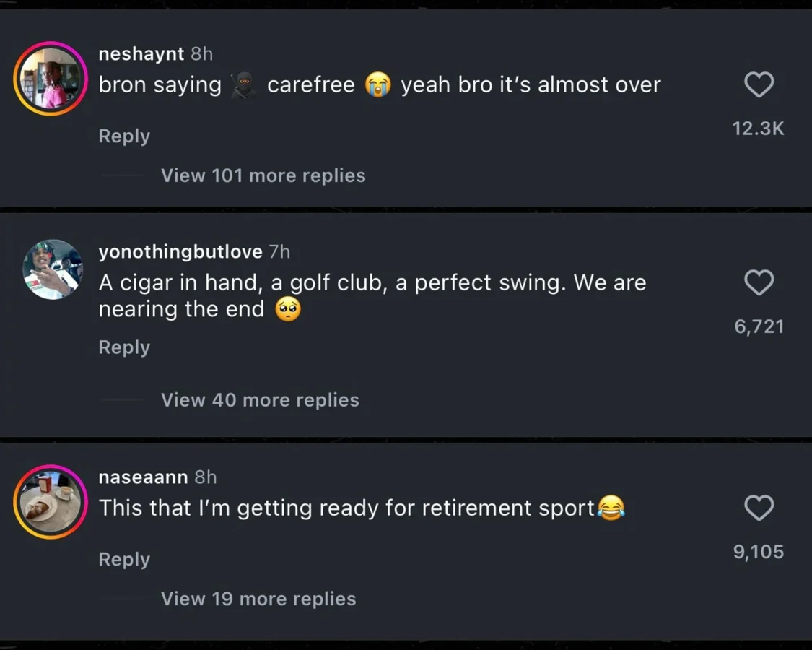Like naseaann's retirement sport comment

pyautogui.click(x=759, y=508)
